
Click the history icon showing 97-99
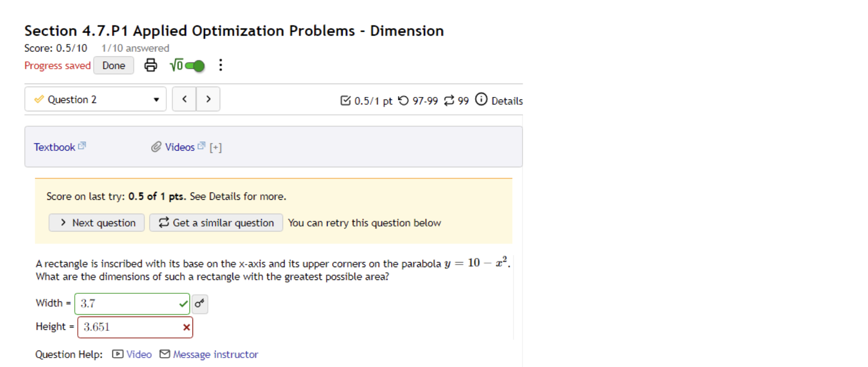click(x=403, y=100)
